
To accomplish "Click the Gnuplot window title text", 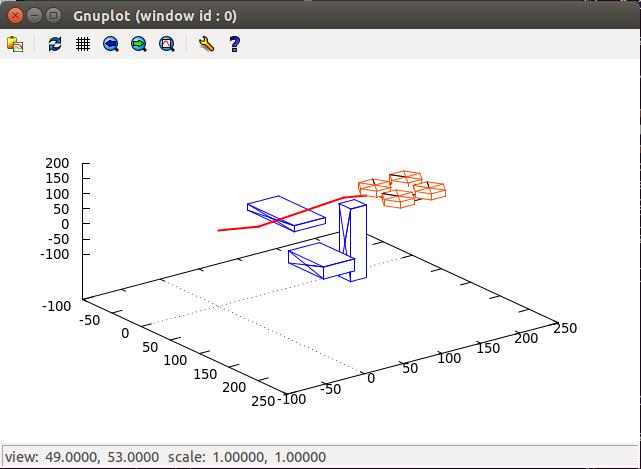I will (x=155, y=16).
